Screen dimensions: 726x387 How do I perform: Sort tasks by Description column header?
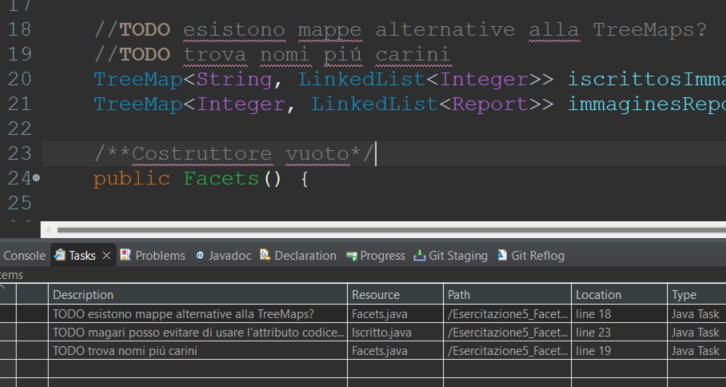198,294
